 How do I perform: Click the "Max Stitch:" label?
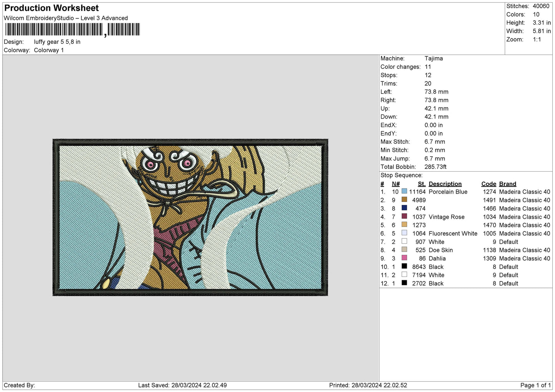coord(395,142)
